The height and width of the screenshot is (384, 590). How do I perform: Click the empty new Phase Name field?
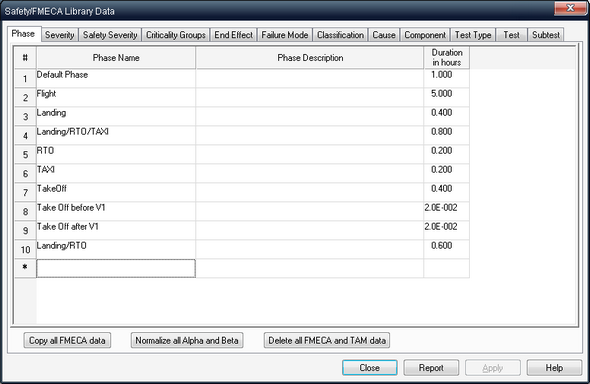116,268
